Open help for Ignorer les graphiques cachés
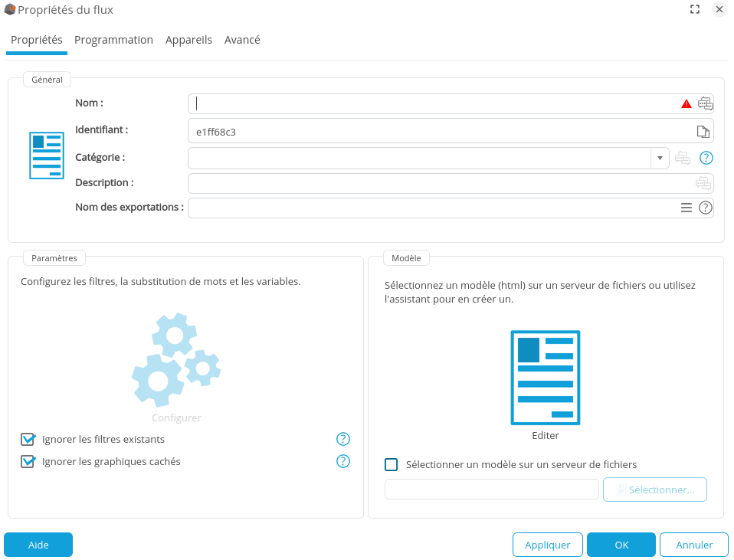The width and height of the screenshot is (734, 560). 343,461
